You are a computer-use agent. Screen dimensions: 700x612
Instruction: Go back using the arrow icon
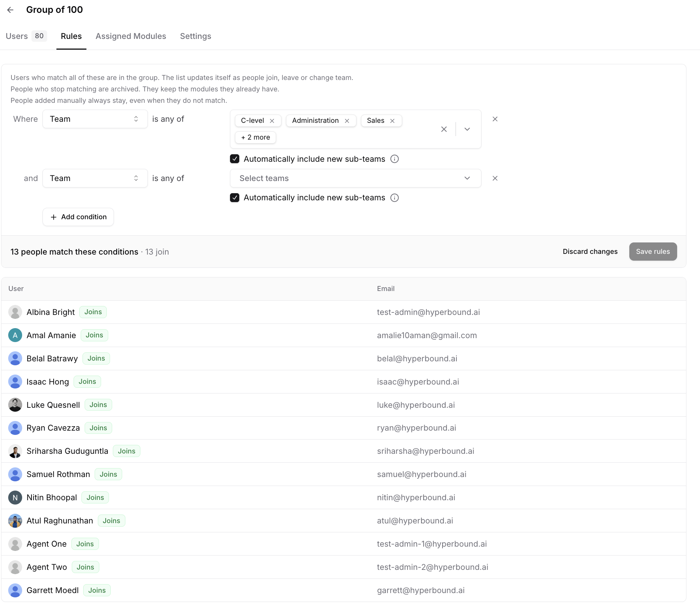[x=10, y=10]
